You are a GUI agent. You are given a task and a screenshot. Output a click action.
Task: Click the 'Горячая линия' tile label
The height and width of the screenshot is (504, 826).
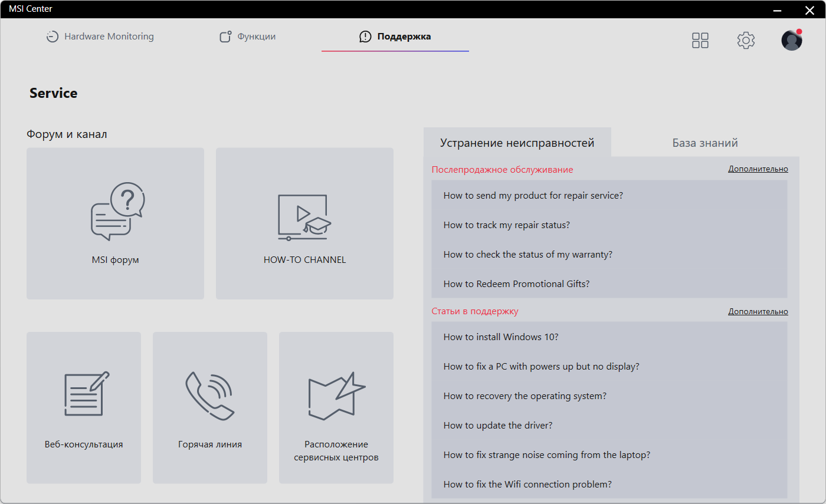click(210, 444)
